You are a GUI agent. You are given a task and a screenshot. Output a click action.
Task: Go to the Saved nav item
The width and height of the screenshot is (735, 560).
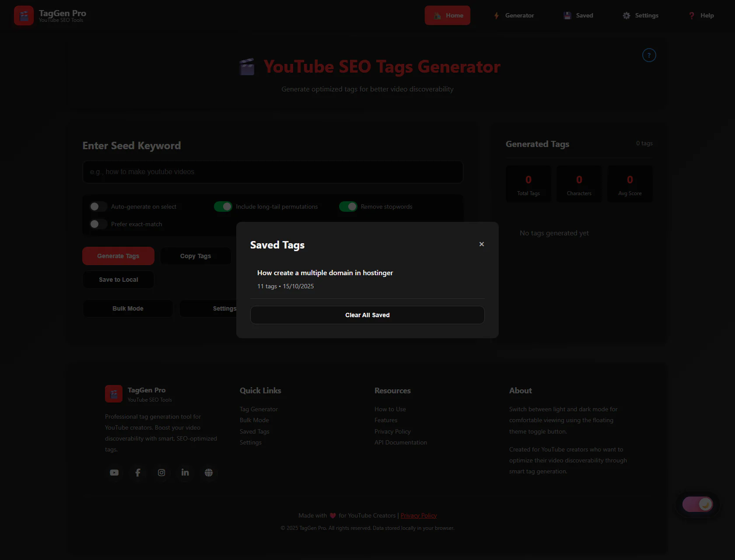click(x=578, y=15)
